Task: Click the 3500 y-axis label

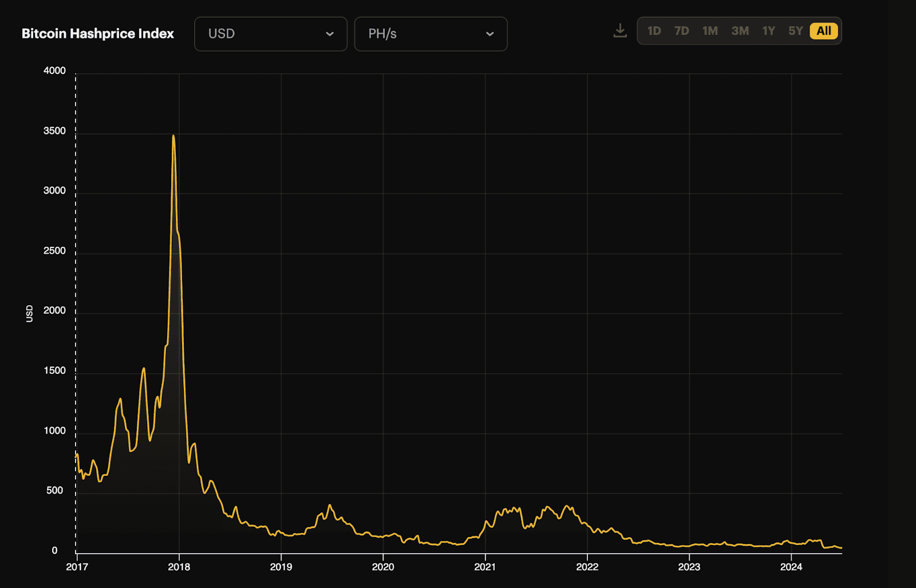Action: coord(54,131)
